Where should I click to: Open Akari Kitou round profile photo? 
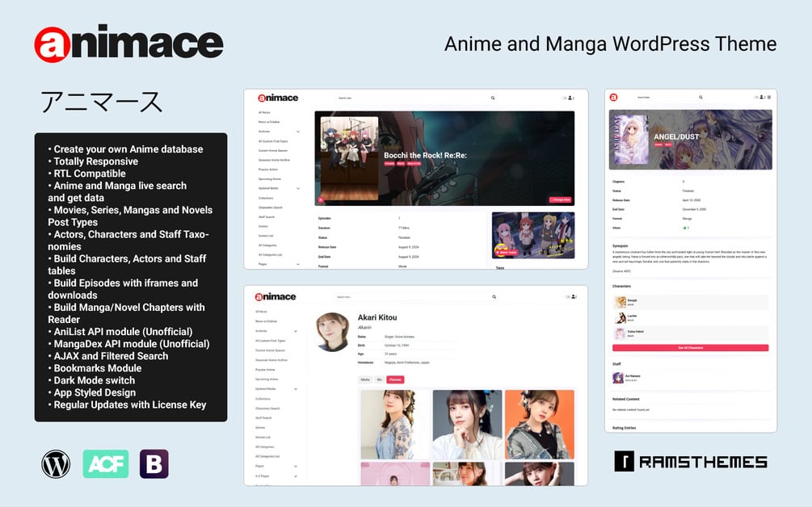tap(332, 332)
